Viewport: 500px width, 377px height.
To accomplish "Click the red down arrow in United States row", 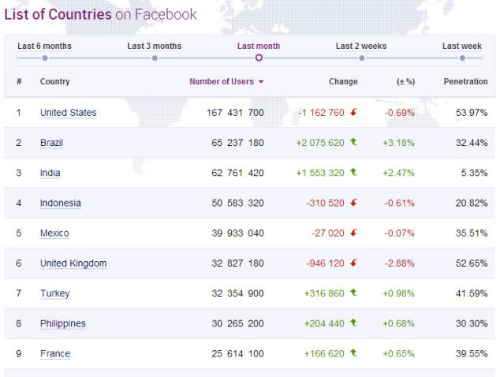I will (354, 112).
